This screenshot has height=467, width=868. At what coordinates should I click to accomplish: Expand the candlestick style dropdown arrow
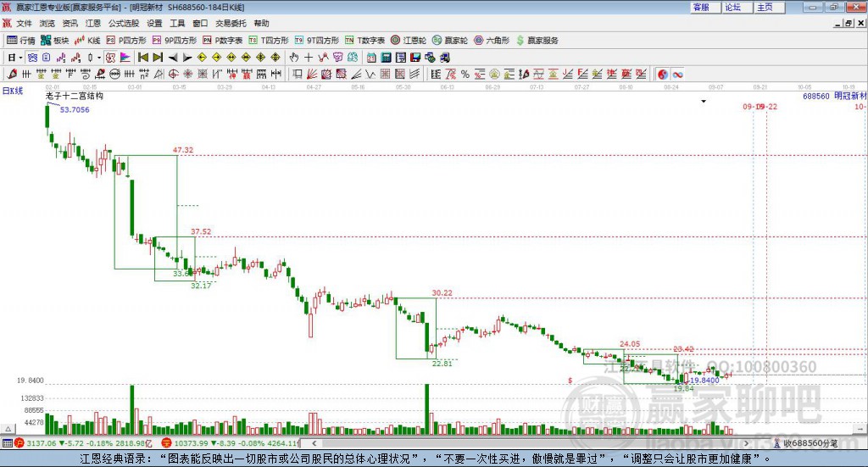coord(99,58)
